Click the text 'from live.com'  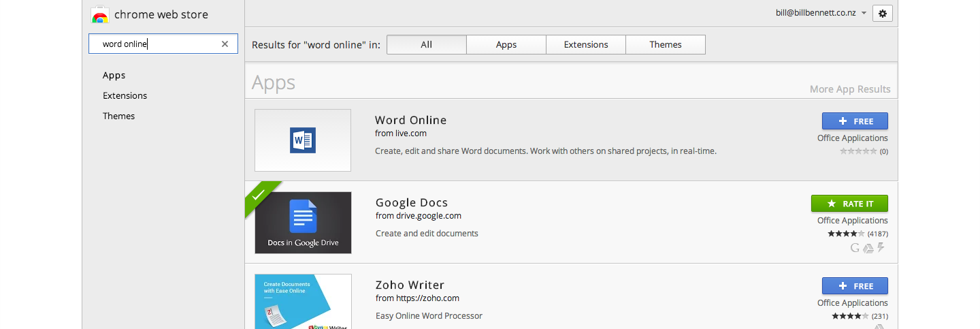tap(401, 134)
